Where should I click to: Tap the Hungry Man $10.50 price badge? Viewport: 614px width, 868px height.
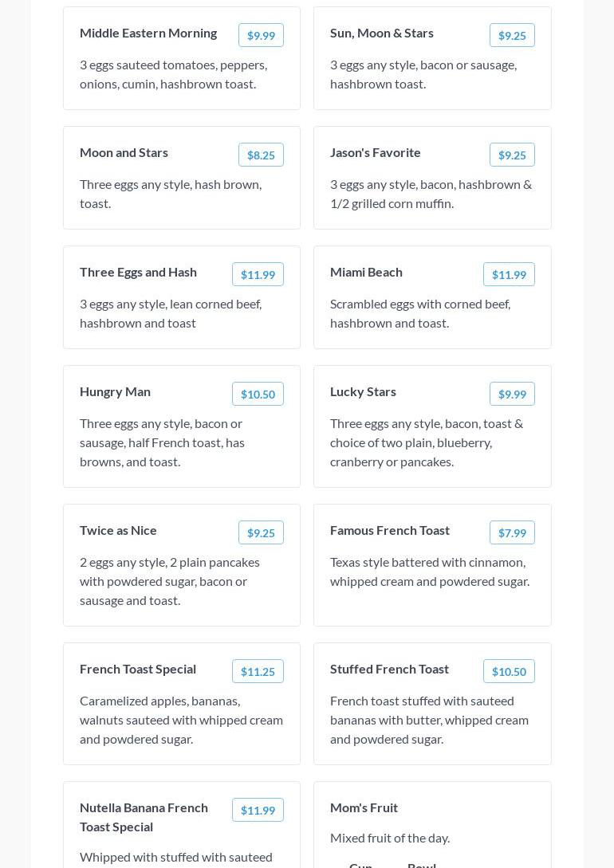[x=258, y=394]
